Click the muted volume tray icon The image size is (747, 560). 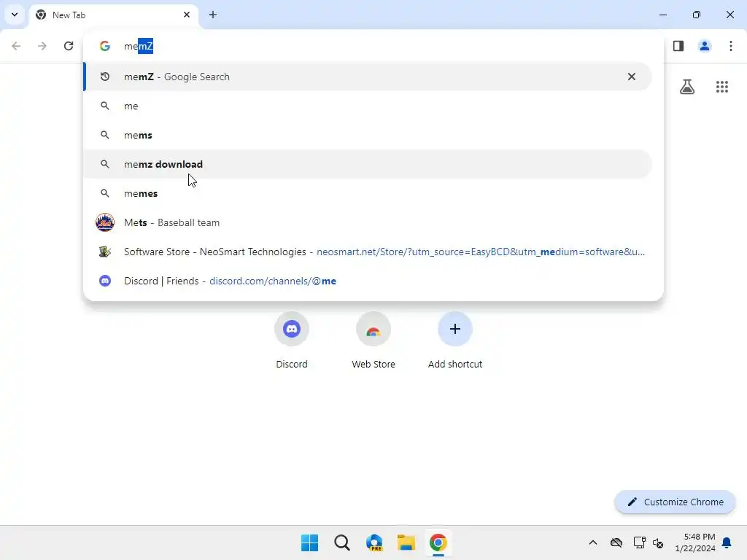pyautogui.click(x=659, y=542)
